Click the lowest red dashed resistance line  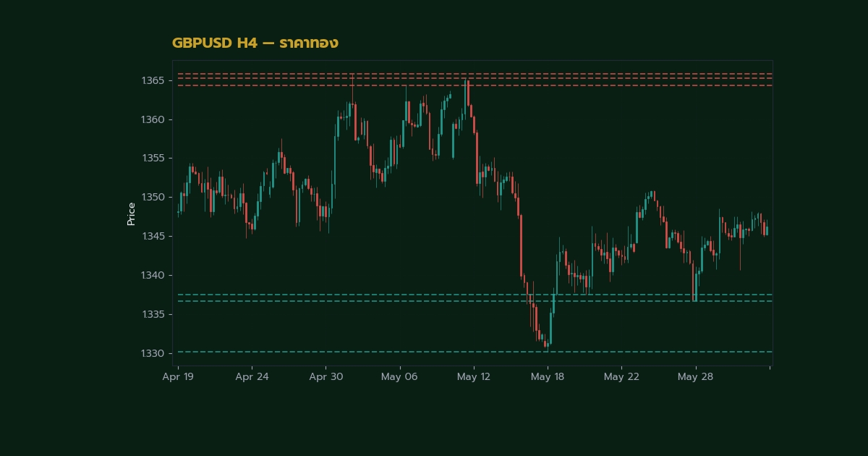pos(472,85)
